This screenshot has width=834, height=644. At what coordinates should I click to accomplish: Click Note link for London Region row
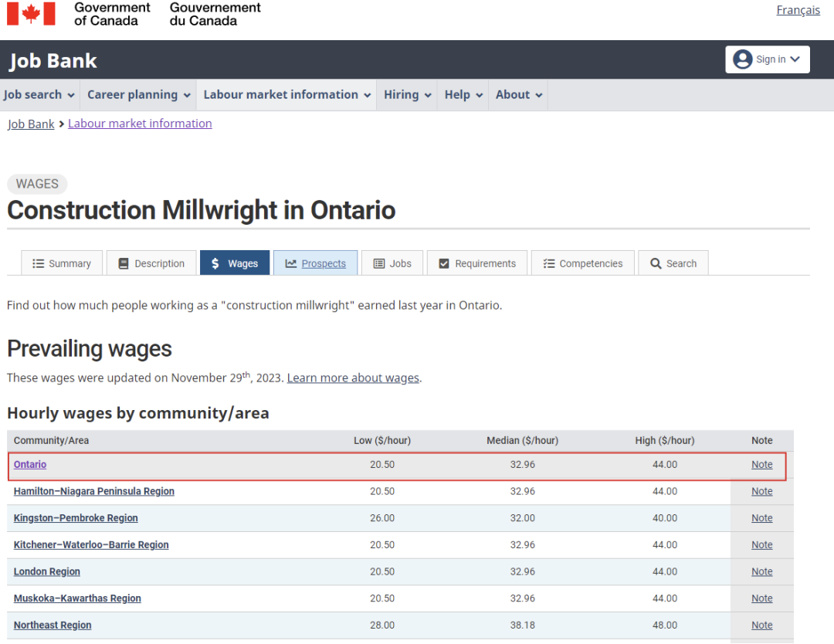coord(761,571)
